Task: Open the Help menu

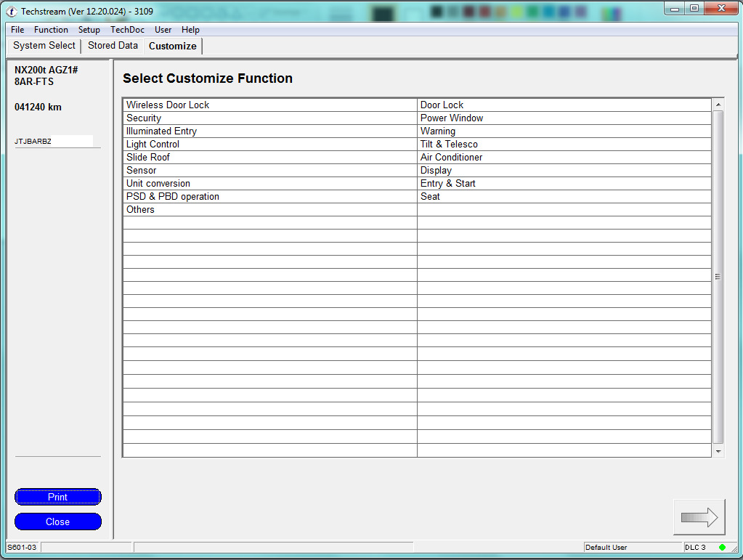Action: click(190, 29)
